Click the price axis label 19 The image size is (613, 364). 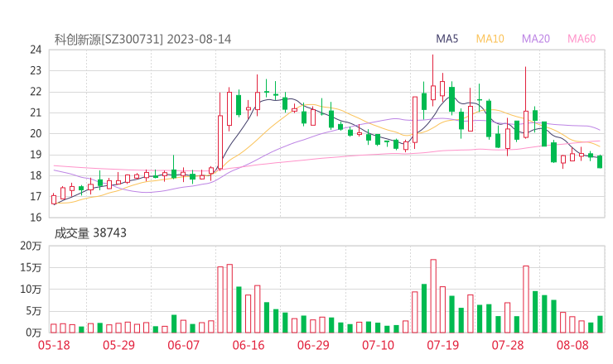pos(36,155)
